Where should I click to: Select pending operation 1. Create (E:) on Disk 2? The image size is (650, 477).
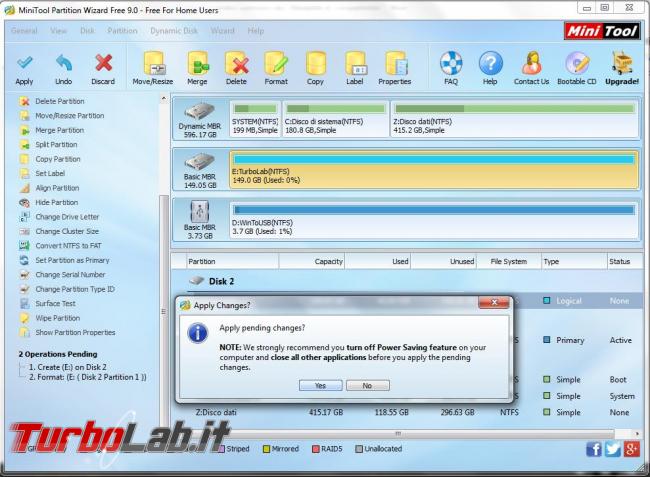tap(68, 367)
